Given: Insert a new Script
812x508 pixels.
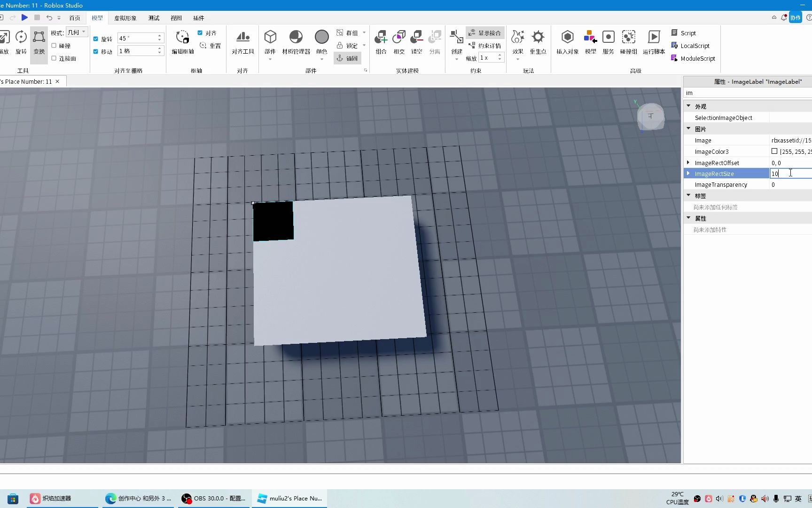Looking at the screenshot, I should click(684, 33).
